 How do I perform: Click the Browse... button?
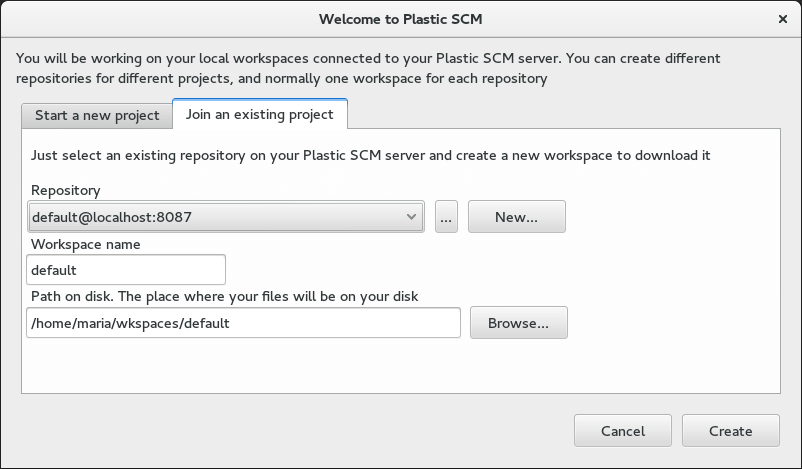(x=519, y=323)
